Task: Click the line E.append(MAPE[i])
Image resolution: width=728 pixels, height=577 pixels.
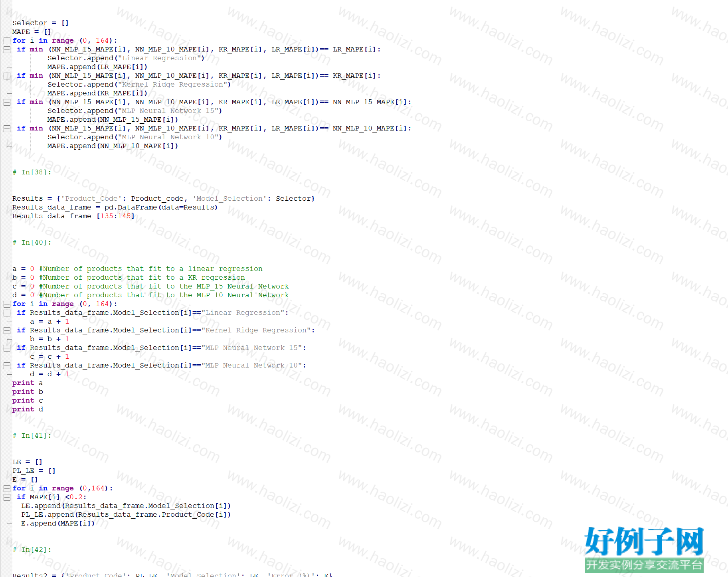Action: coord(58,524)
